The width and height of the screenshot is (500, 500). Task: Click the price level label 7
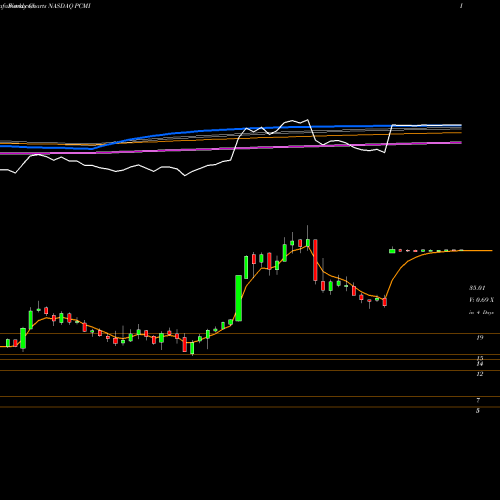click(x=478, y=400)
